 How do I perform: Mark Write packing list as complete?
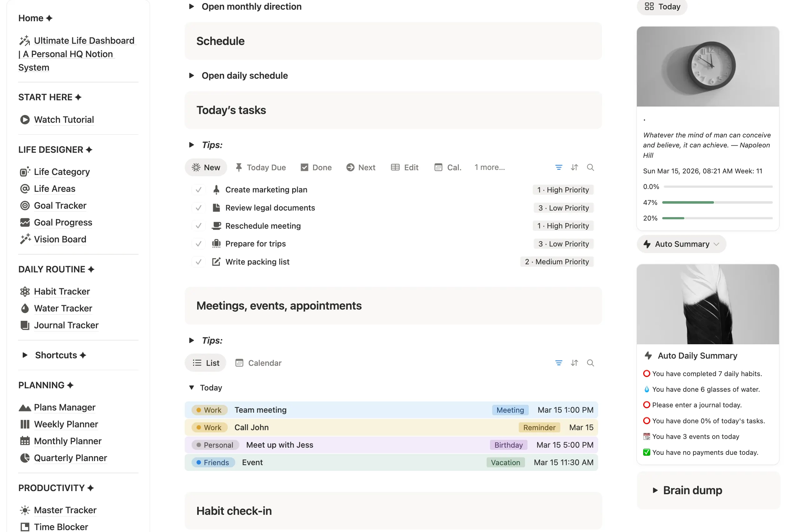pyautogui.click(x=198, y=261)
